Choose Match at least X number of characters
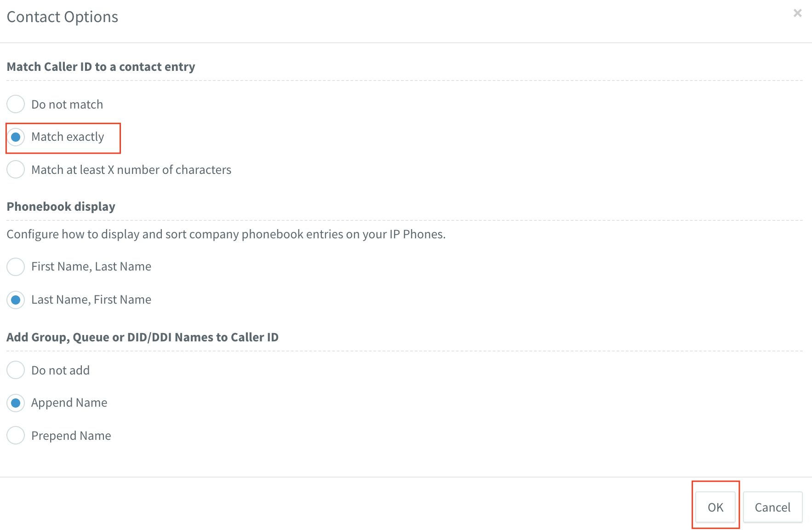This screenshot has width=812, height=530. click(16, 169)
